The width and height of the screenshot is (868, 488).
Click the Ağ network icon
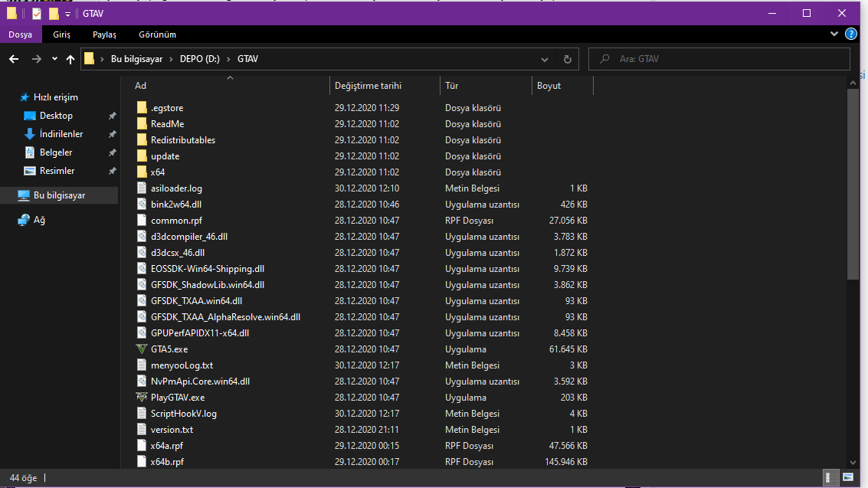click(x=23, y=220)
